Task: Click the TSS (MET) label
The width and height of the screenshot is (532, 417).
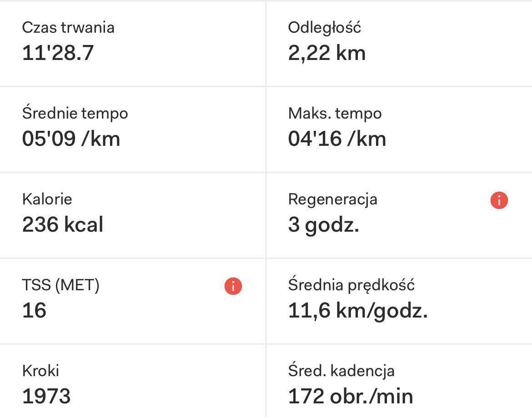Action: pos(61,285)
